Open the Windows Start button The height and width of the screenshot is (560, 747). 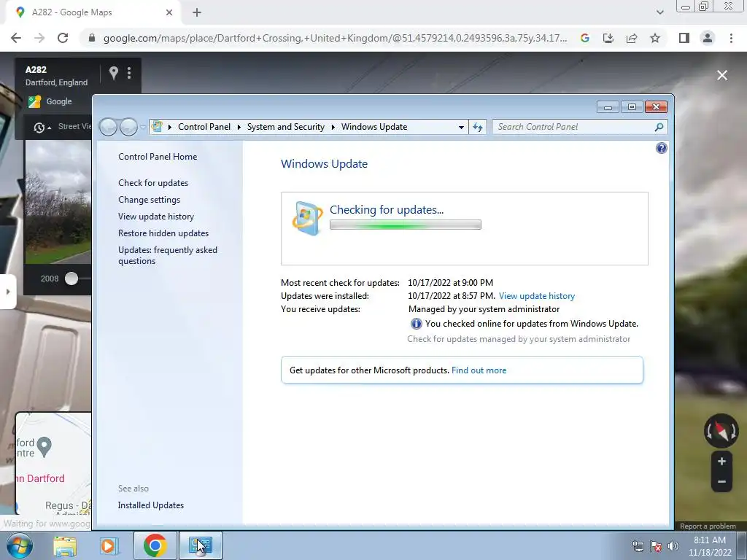[x=20, y=545]
